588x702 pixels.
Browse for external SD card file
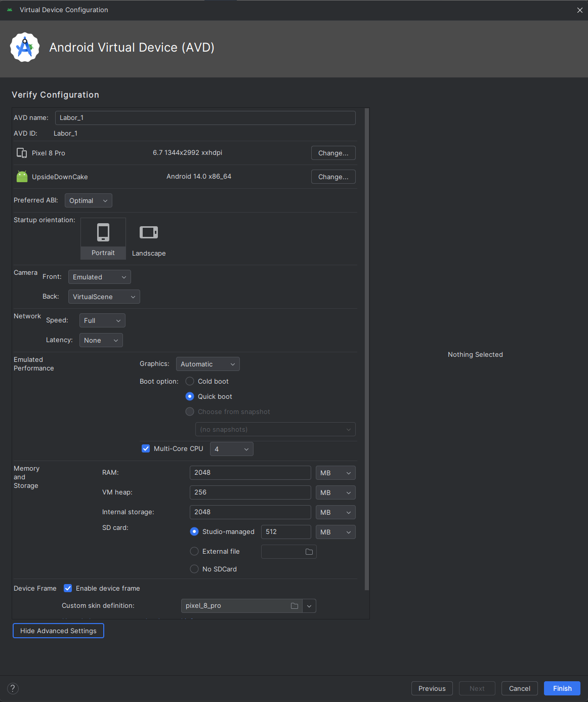click(x=309, y=552)
